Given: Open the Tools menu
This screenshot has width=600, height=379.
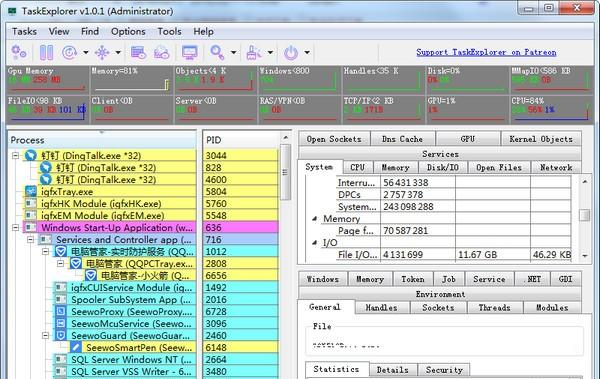Looking at the screenshot, I should (x=170, y=31).
